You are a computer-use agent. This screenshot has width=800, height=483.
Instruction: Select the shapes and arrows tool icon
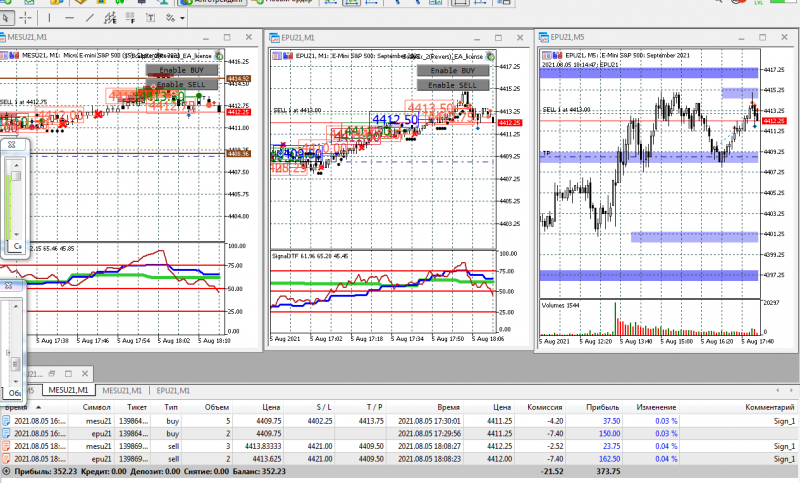click(x=170, y=18)
